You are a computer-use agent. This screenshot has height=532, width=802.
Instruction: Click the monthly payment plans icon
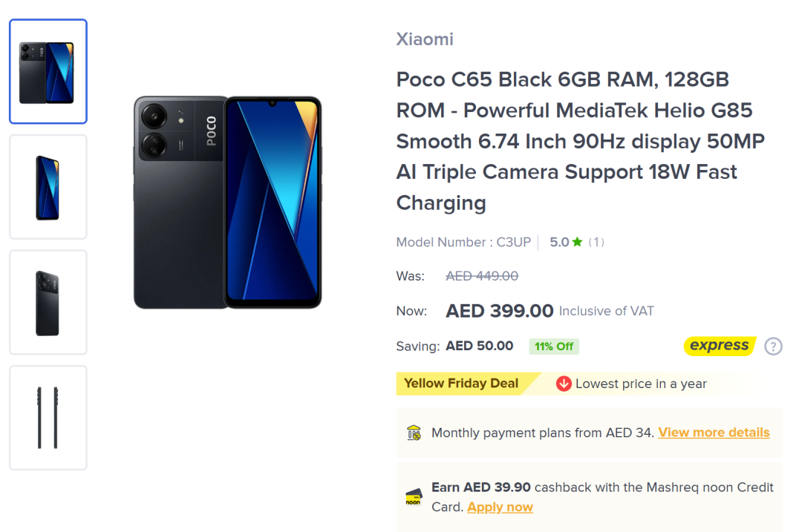click(x=414, y=433)
